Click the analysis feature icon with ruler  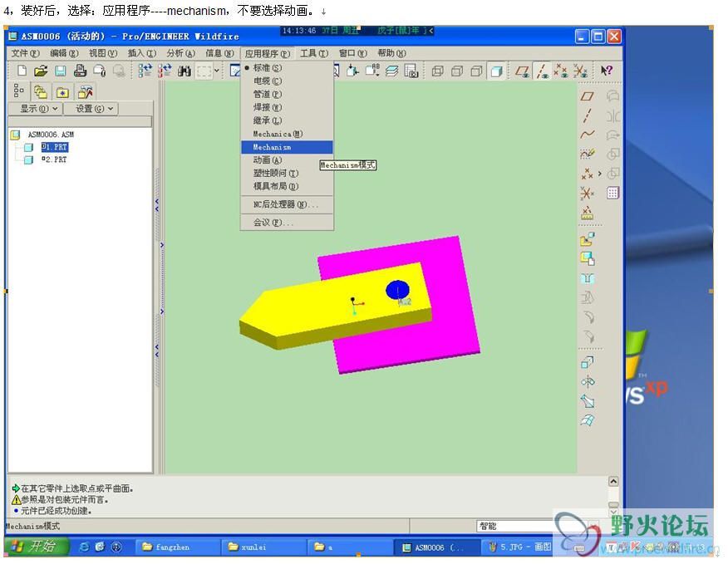point(588,213)
